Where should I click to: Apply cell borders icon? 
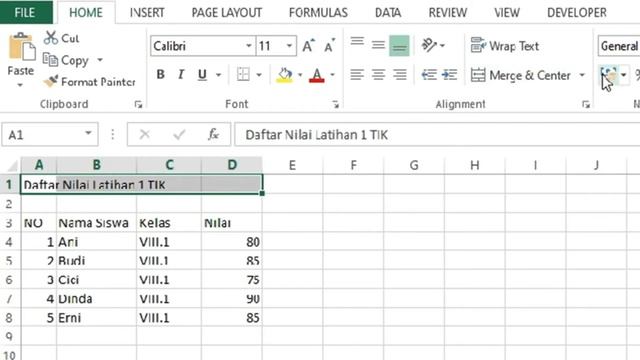[x=243, y=75]
